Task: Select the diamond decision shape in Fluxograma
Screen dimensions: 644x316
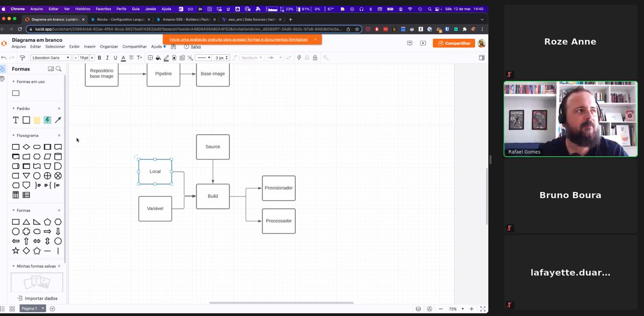Action: [26, 147]
